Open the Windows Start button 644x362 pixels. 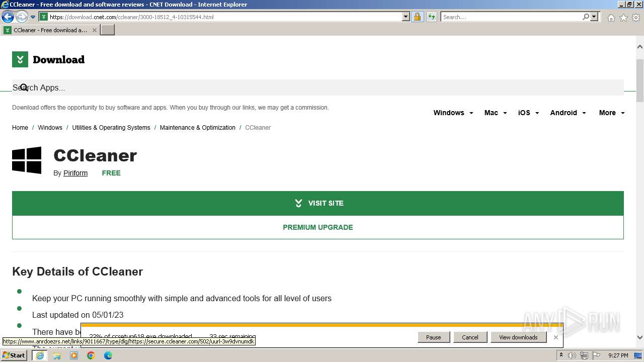pos(14,355)
